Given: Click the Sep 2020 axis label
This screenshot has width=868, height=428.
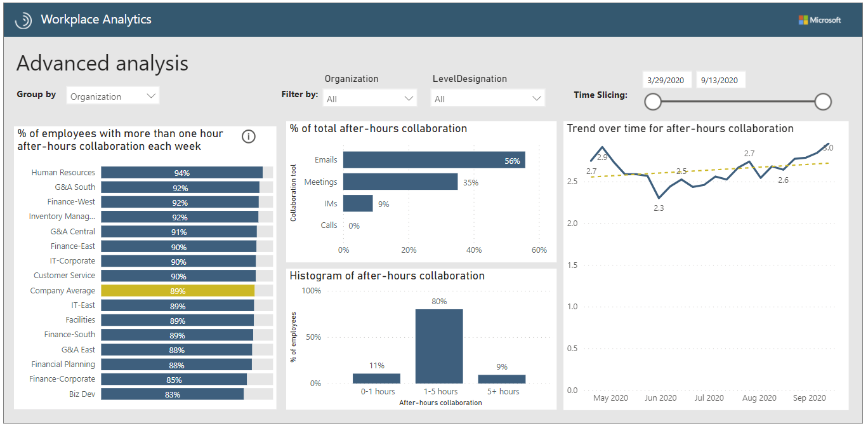Looking at the screenshot, I should pyautogui.click(x=809, y=398).
